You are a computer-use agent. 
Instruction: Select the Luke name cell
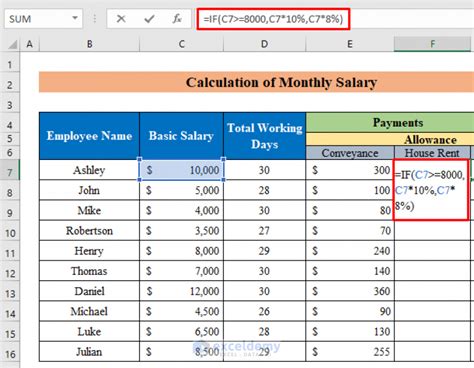point(89,331)
